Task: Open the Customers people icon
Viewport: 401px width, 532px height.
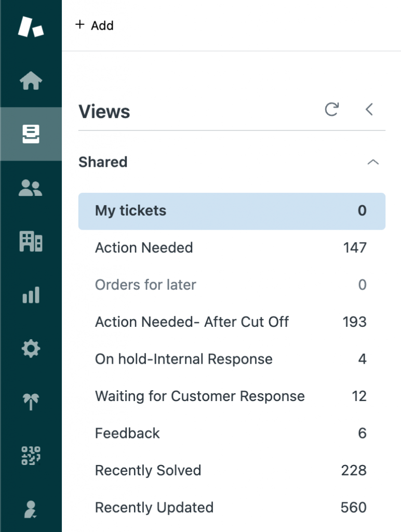Action: point(31,188)
